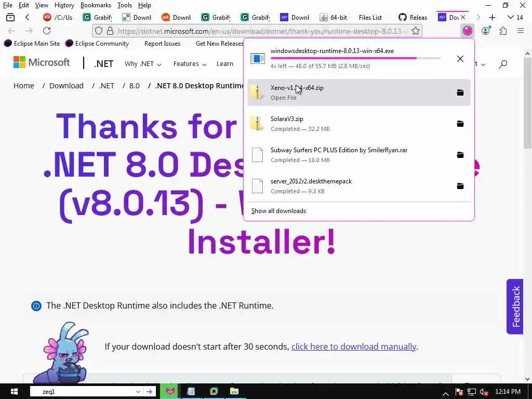
Task: Show server_2012r2.deskthemepack in folder
Action: (460, 186)
